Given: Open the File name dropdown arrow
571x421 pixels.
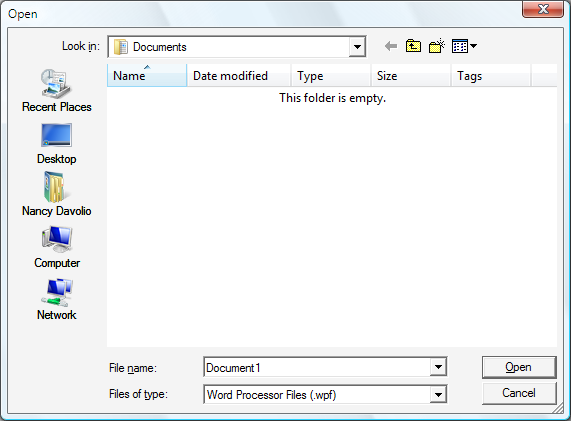Looking at the screenshot, I should (438, 367).
